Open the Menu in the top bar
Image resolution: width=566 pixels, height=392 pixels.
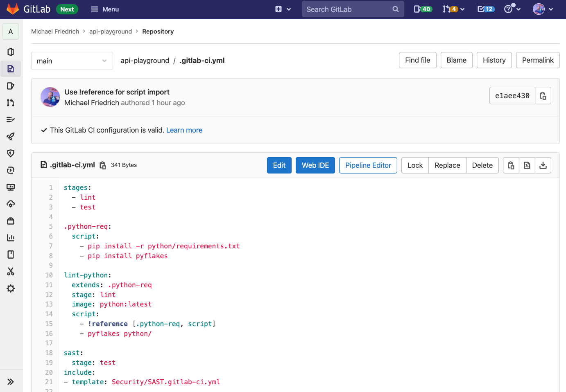click(105, 9)
